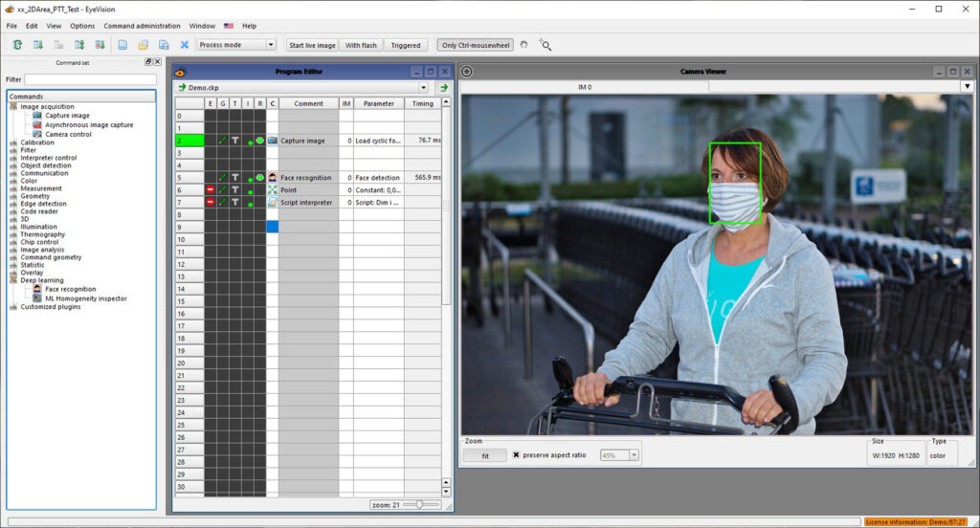This screenshot has height=528, width=980.
Task: Open the Command administration menu
Action: [142, 26]
